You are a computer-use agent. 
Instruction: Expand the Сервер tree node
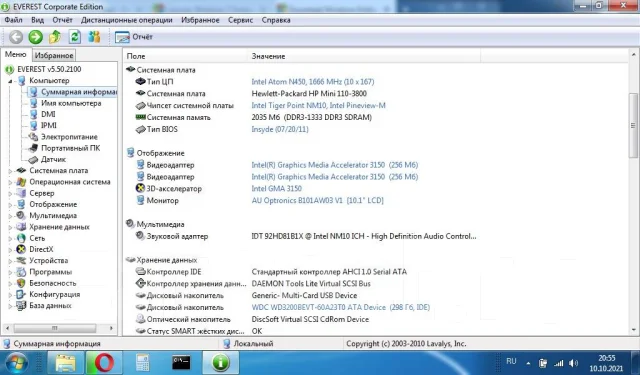point(10,193)
